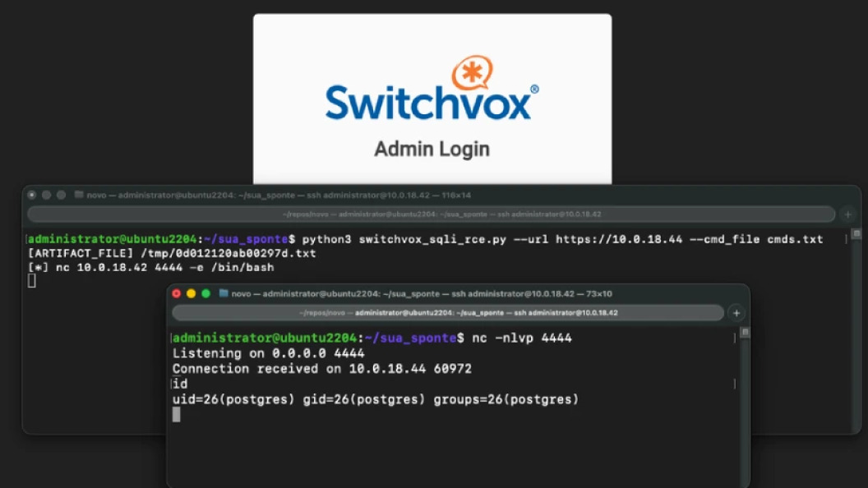The width and height of the screenshot is (868, 488).
Task: Click 'Listening on 0.0.0.0 4444' line
Action: tap(269, 353)
